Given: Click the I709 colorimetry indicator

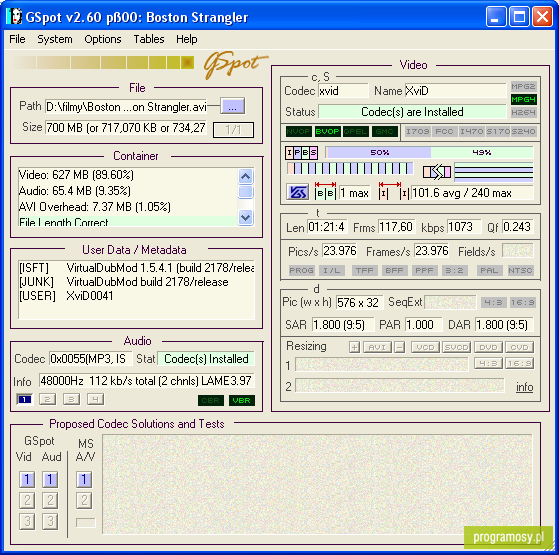Looking at the screenshot, I should point(417,132).
